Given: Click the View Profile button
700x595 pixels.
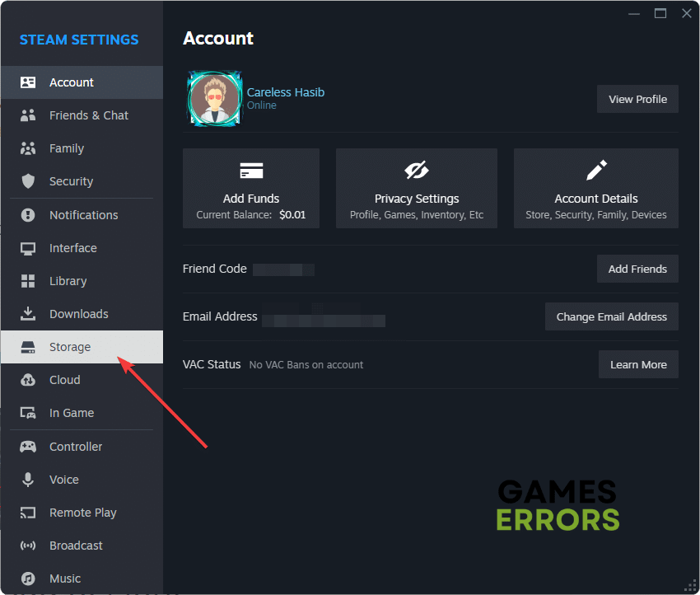Looking at the screenshot, I should pyautogui.click(x=637, y=99).
